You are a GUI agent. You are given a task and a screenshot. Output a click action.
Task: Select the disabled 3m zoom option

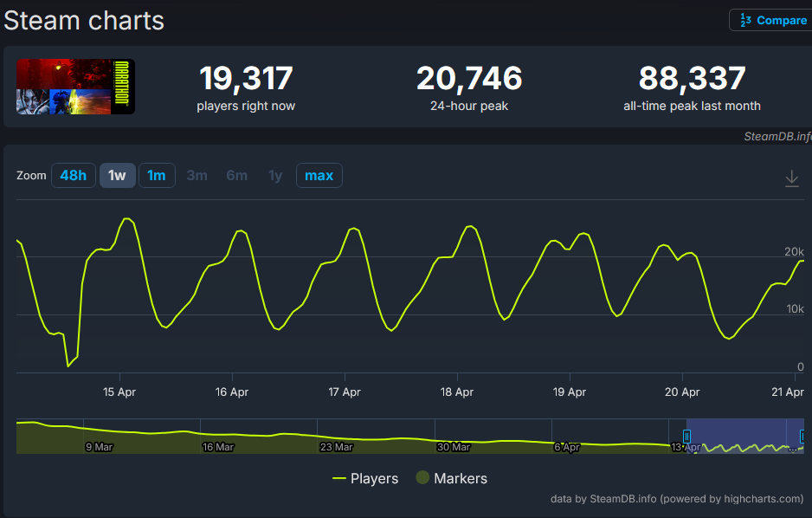[197, 176]
